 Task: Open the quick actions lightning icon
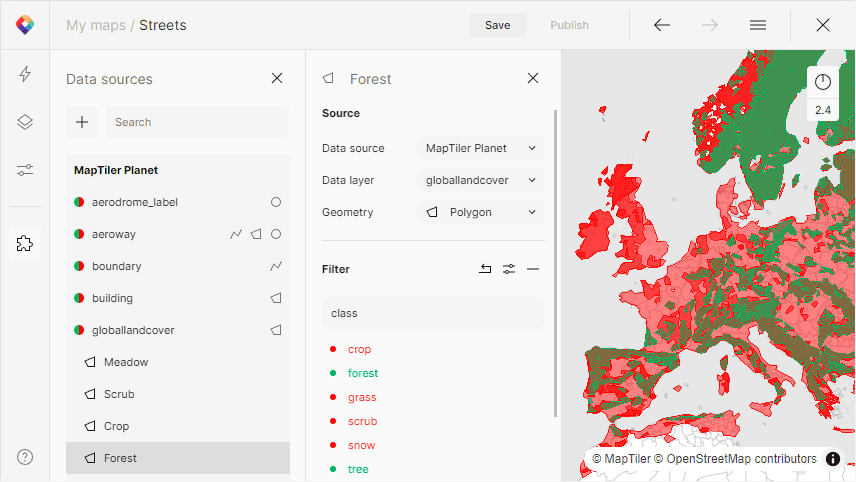(25, 74)
